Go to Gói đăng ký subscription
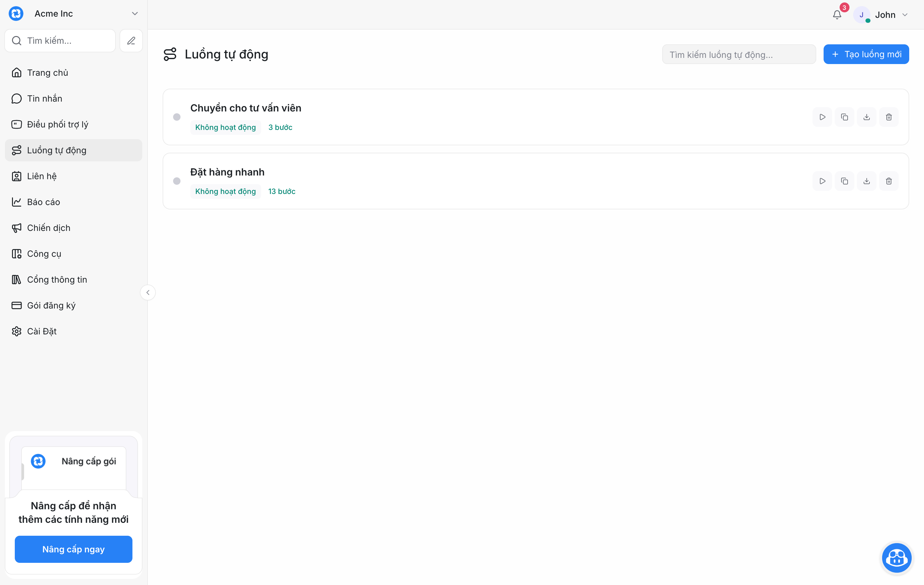This screenshot has height=585, width=924. 73,306
